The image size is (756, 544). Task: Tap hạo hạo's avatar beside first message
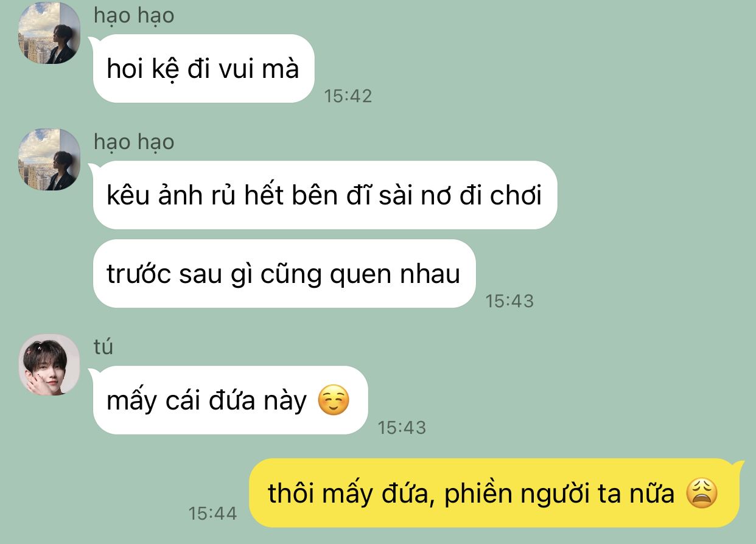pos(49,33)
